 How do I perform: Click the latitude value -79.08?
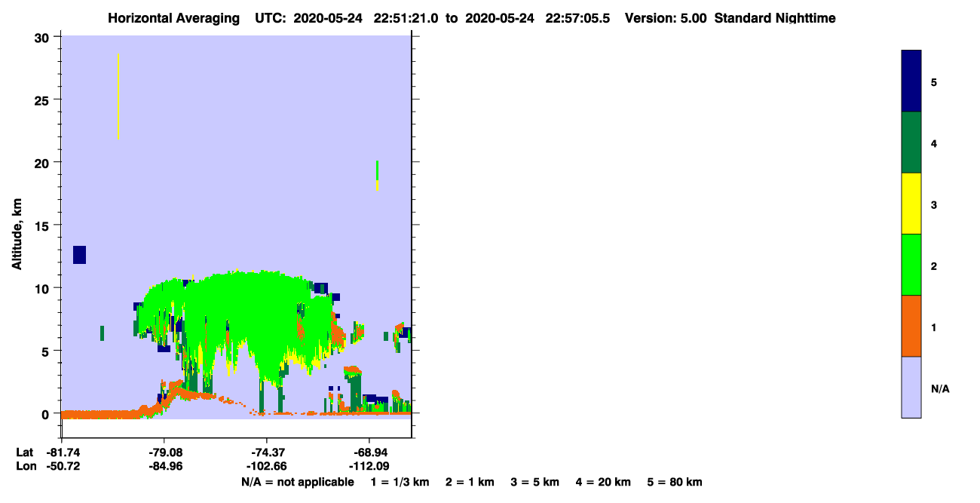(165, 452)
